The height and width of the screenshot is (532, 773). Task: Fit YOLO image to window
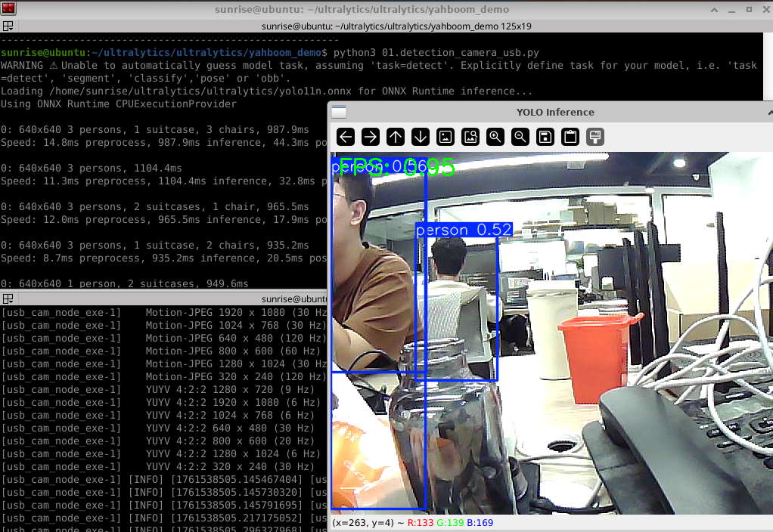click(470, 137)
